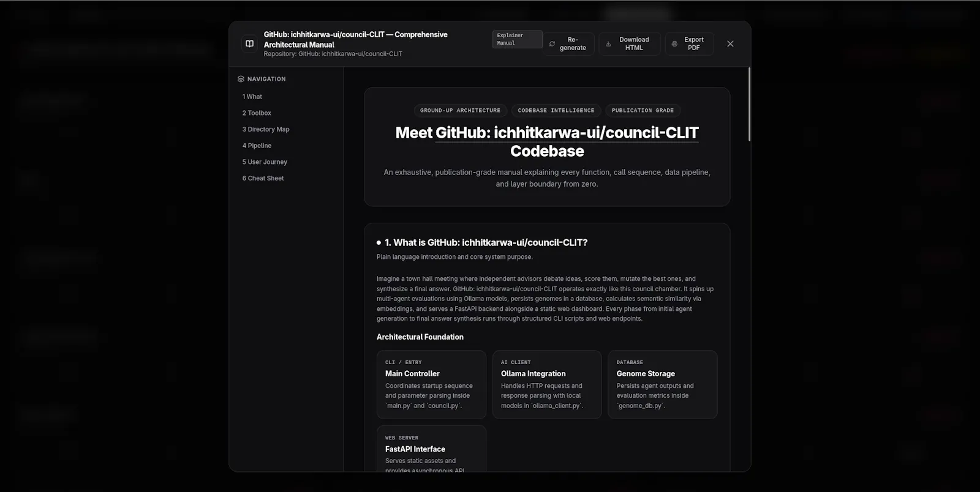The height and width of the screenshot is (492, 980).
Task: Open the Explainer Manual selector
Action: click(517, 39)
